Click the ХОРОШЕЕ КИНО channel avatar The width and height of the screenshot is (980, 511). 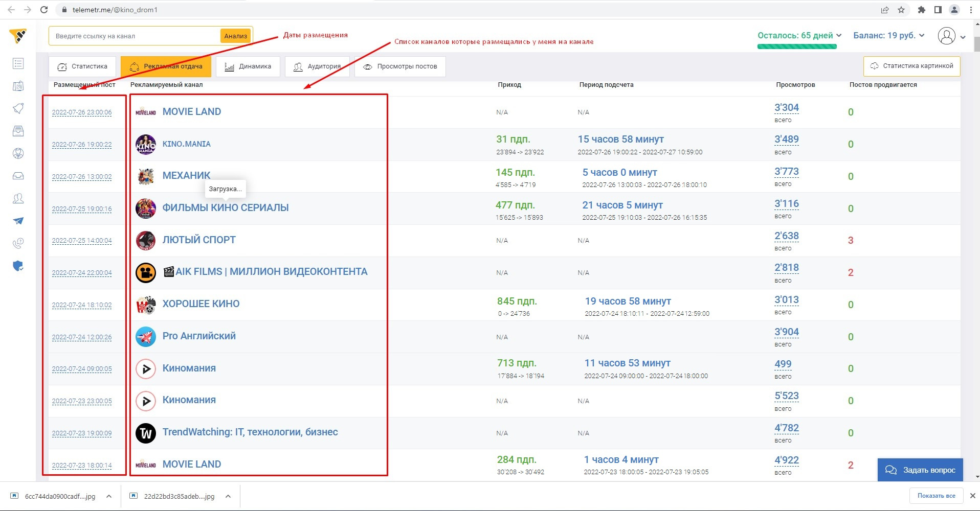(x=146, y=305)
